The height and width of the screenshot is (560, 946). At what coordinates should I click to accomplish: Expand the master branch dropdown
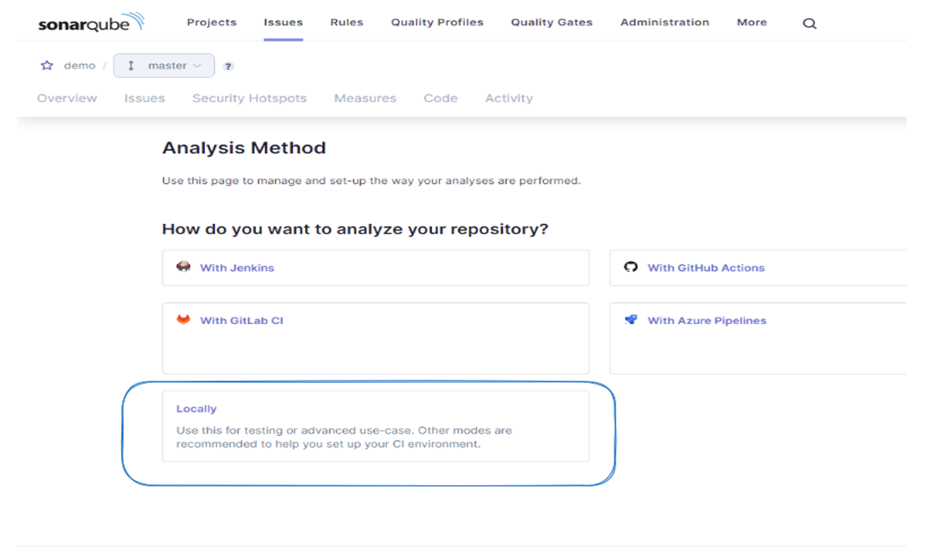(x=164, y=66)
